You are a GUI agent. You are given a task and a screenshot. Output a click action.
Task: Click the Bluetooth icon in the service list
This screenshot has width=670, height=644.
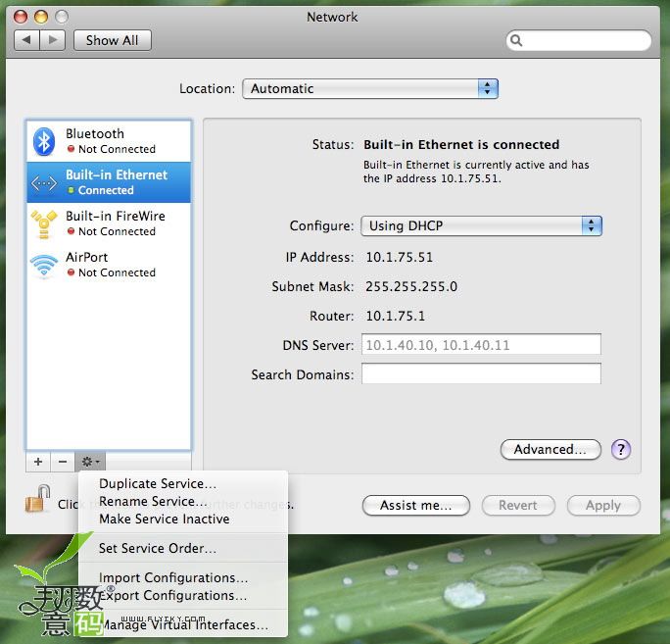(x=44, y=141)
